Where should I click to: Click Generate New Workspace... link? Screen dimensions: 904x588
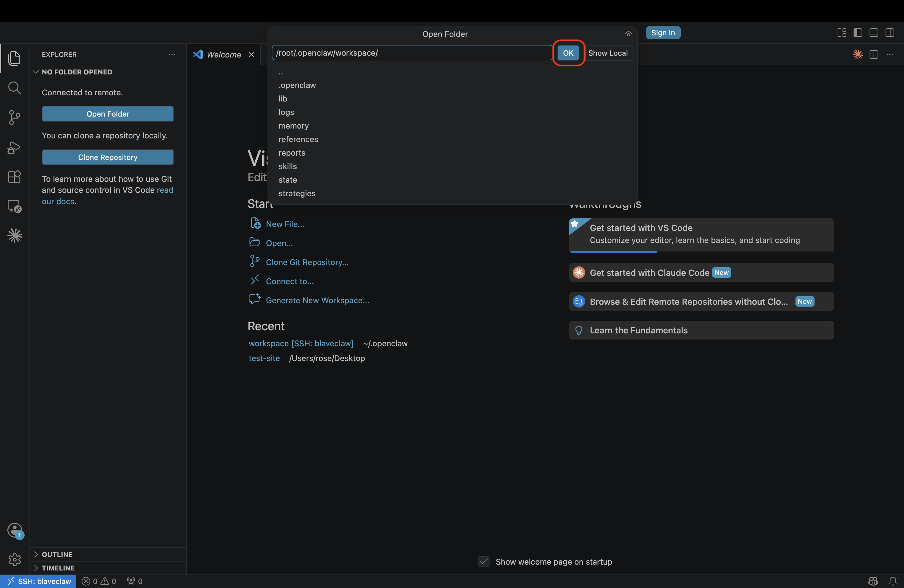point(318,300)
